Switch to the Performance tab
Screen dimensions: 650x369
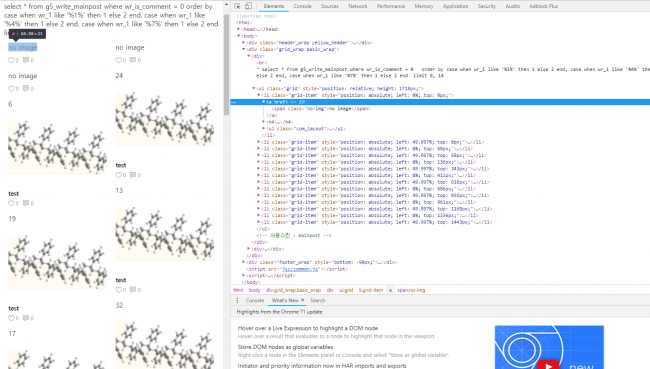[391, 6]
